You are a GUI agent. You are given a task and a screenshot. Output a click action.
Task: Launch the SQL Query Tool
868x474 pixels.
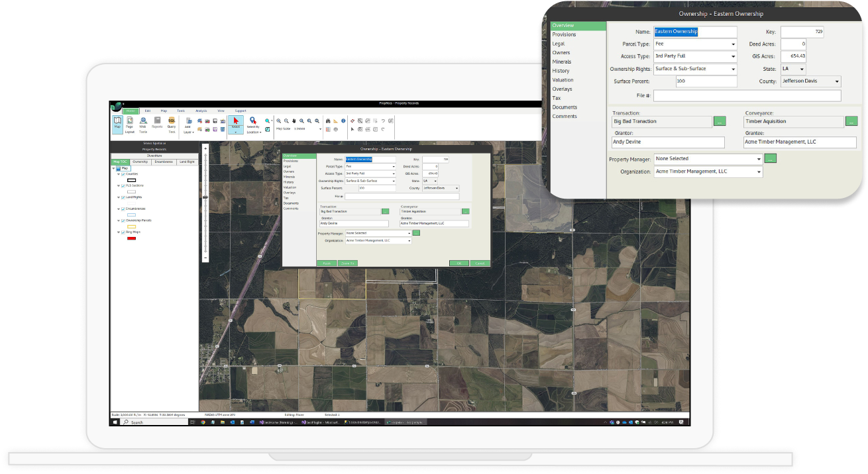(x=172, y=124)
